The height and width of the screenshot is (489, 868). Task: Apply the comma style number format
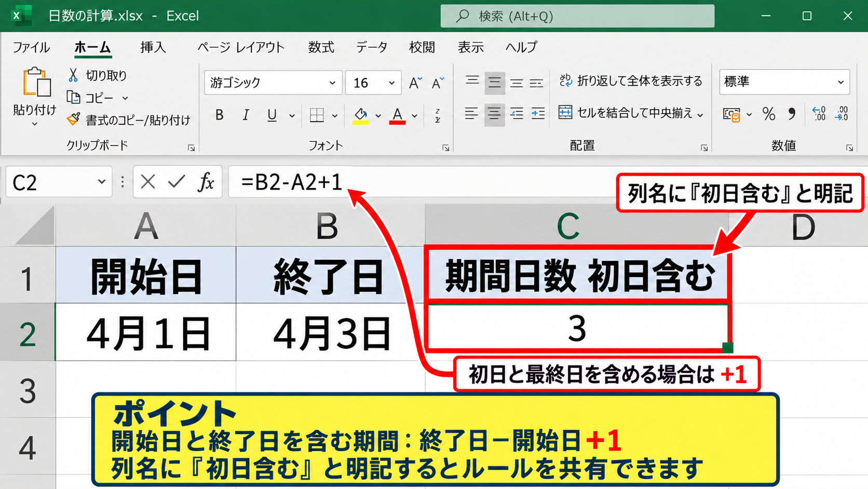click(792, 114)
